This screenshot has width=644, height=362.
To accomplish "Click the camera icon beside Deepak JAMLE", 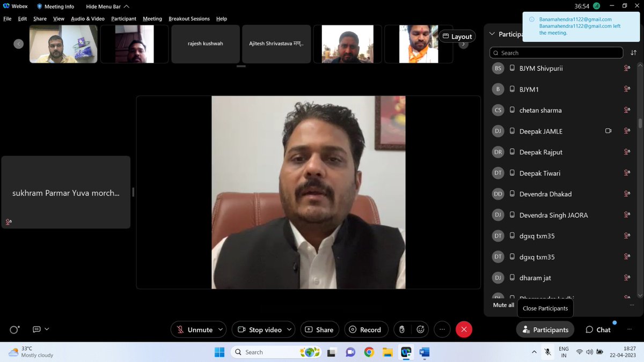I will [x=608, y=131].
